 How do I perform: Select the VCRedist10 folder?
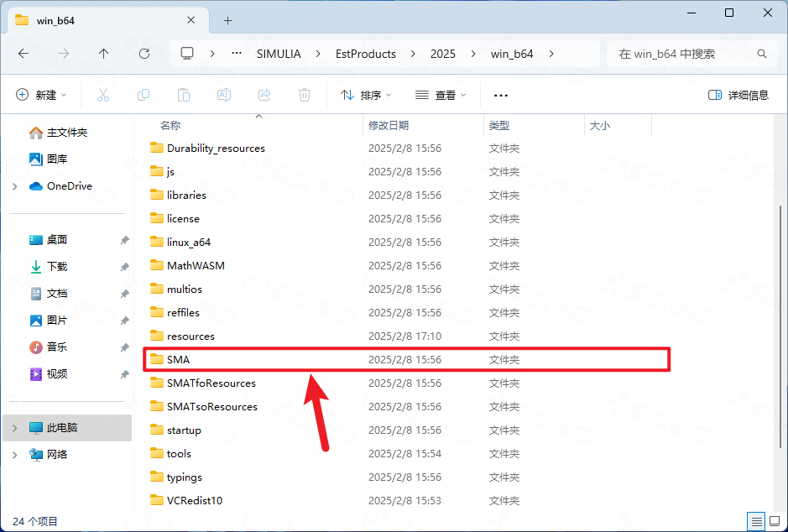[x=186, y=501]
